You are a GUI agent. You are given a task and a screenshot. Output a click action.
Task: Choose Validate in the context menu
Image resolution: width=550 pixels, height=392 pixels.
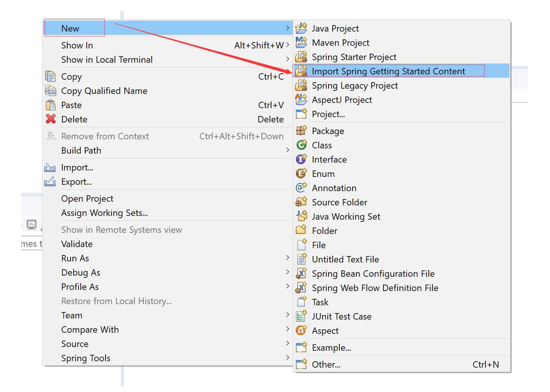tap(167, 244)
